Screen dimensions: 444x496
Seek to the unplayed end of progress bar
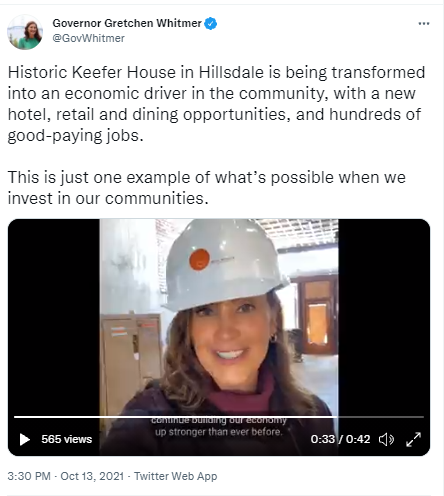(381, 417)
